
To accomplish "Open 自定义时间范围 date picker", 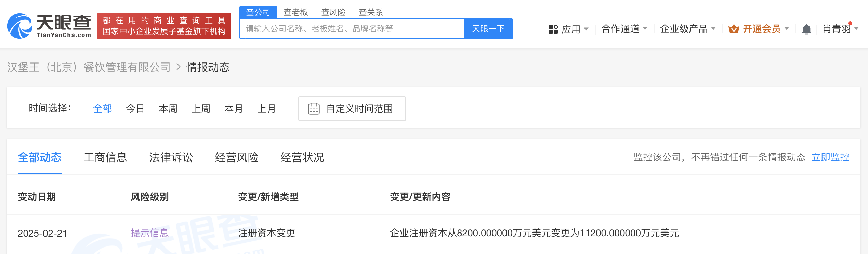I will pos(352,109).
